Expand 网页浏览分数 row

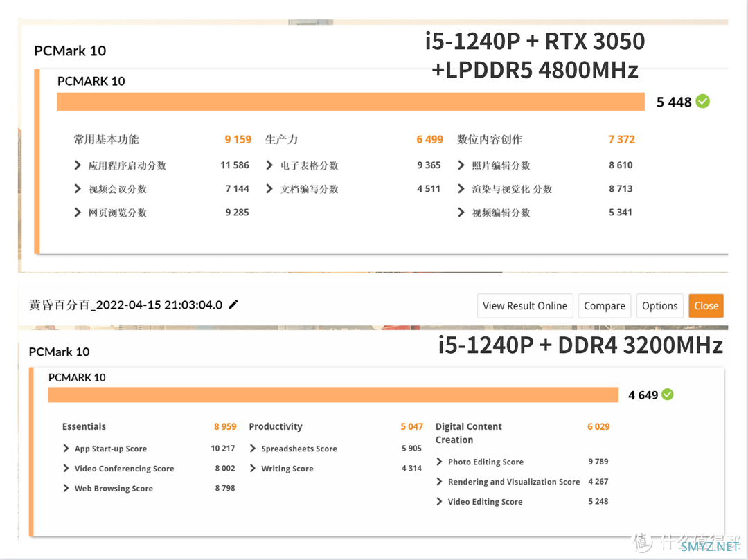[x=78, y=212]
